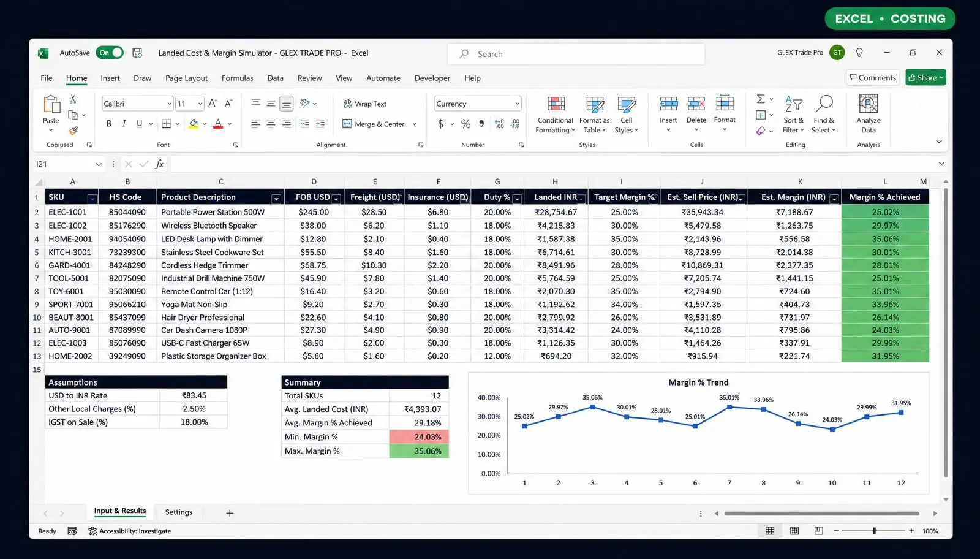Open SKU column filter dropdown

tap(92, 199)
